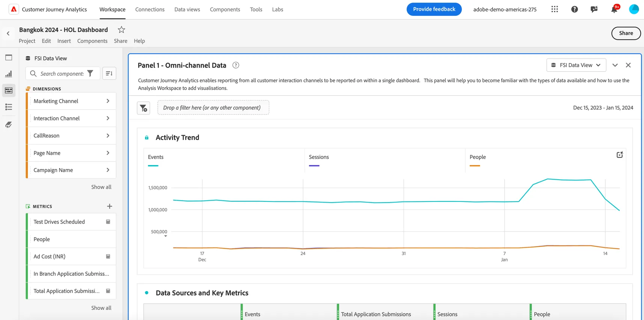Open the application switcher grid icon
This screenshot has width=644, height=320.
(x=555, y=9)
